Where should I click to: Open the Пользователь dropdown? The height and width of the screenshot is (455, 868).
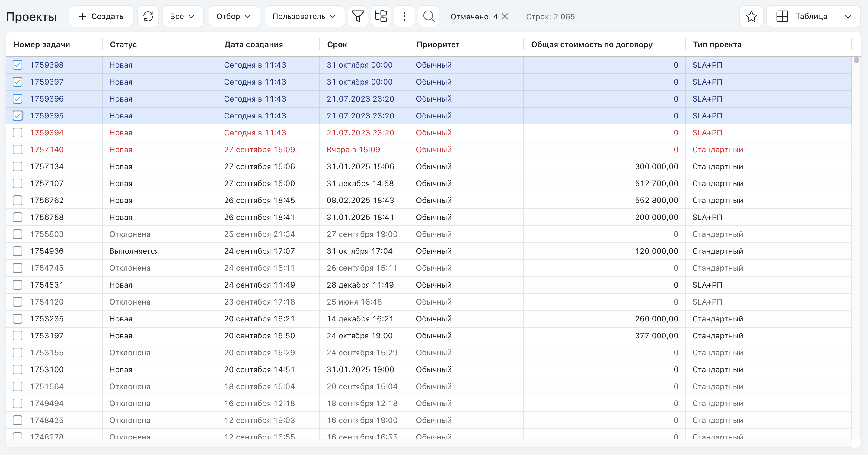point(304,16)
